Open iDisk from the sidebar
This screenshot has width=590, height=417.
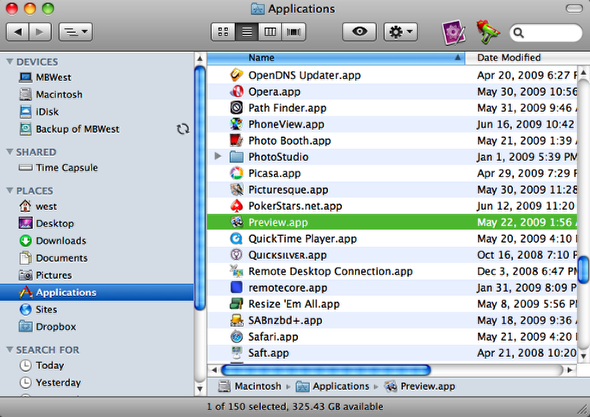point(39,111)
